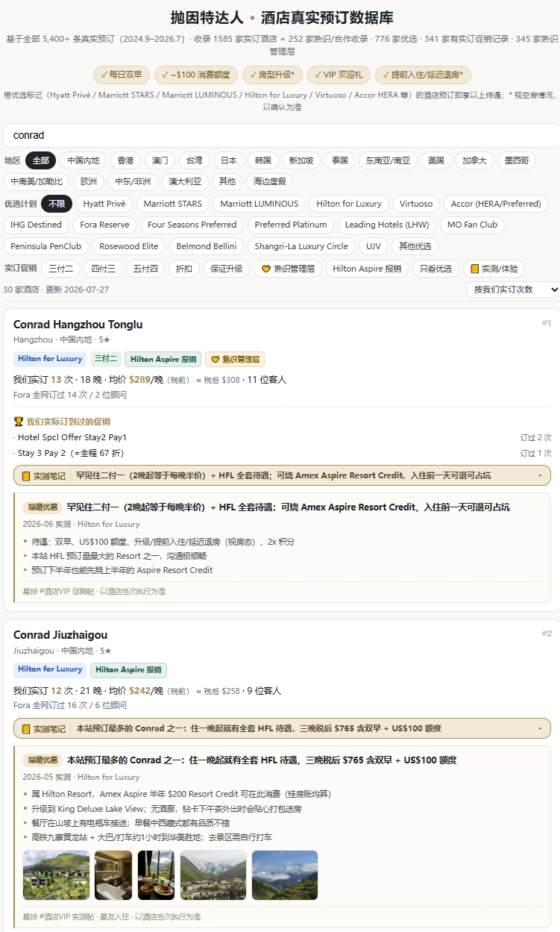This screenshot has height=932, width=560.
Task: Collapse the Jiuzhaigou 实测笔记 bar
Action: tap(282, 728)
